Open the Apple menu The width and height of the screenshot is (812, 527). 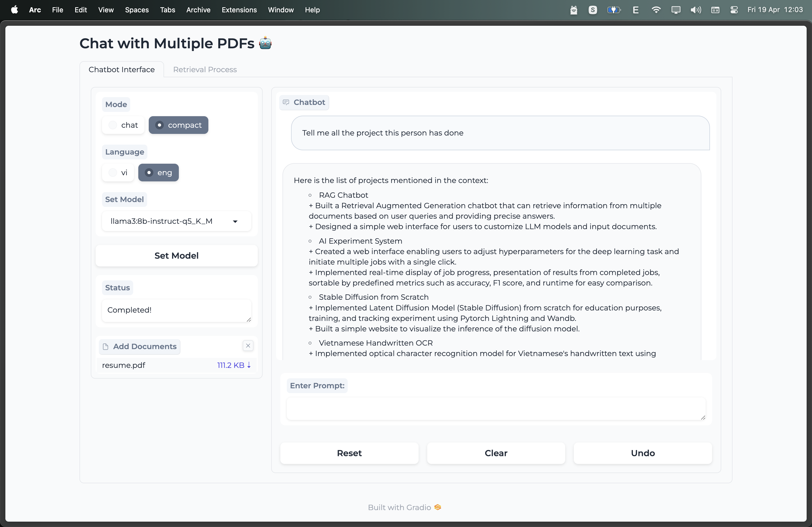tap(14, 10)
